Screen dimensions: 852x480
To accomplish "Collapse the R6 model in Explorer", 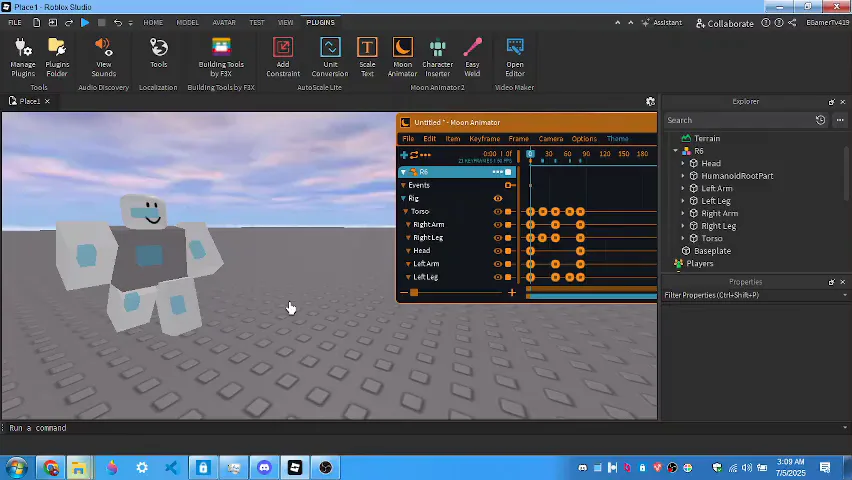I will tap(675, 151).
